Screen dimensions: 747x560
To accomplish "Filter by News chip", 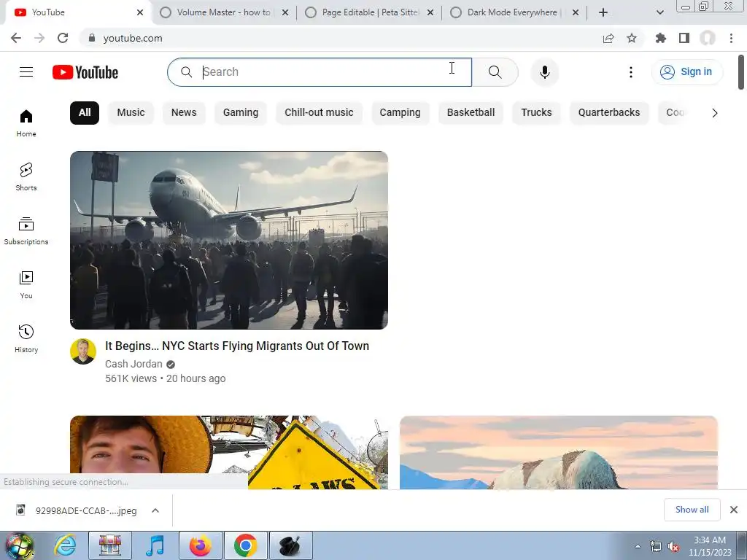I will [x=184, y=113].
